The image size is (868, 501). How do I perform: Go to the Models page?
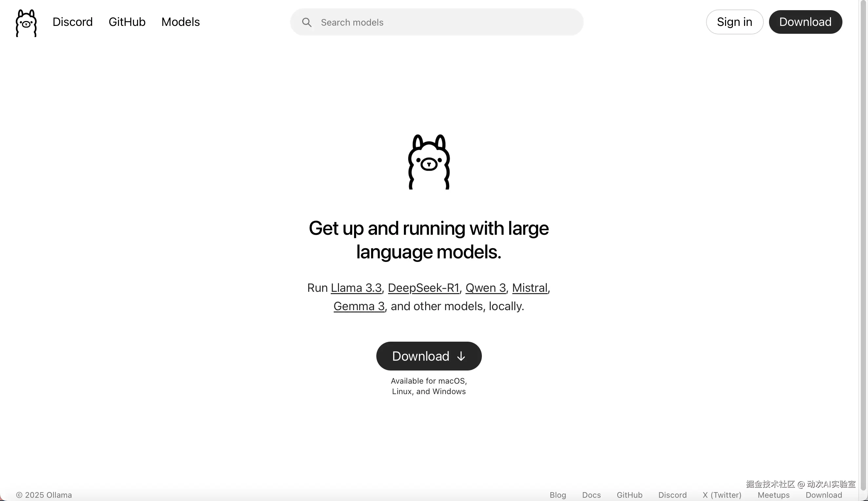(181, 22)
